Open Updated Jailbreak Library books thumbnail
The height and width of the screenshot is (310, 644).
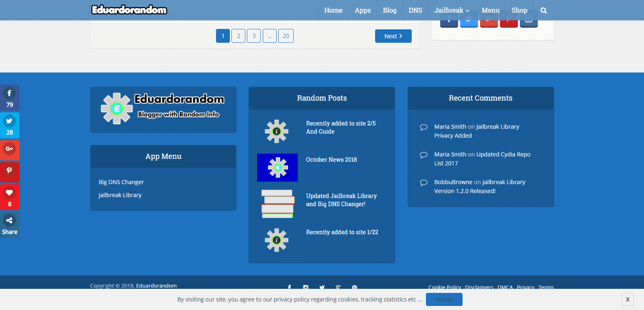click(x=277, y=204)
